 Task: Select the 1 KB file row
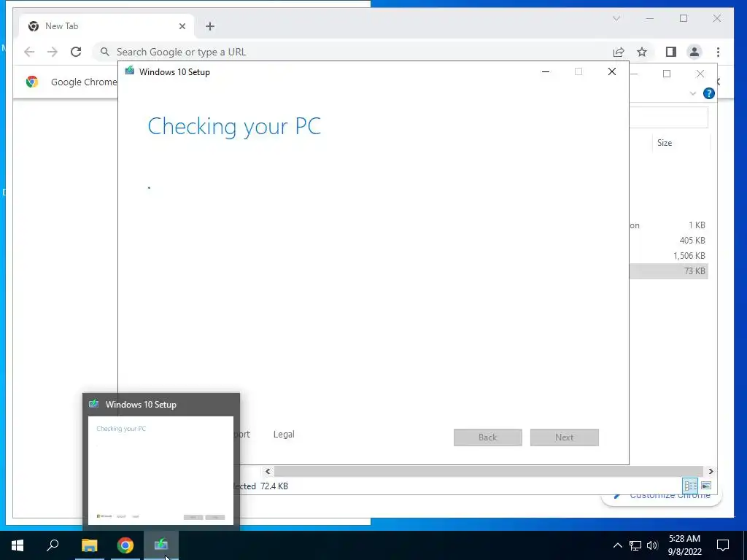click(x=668, y=225)
